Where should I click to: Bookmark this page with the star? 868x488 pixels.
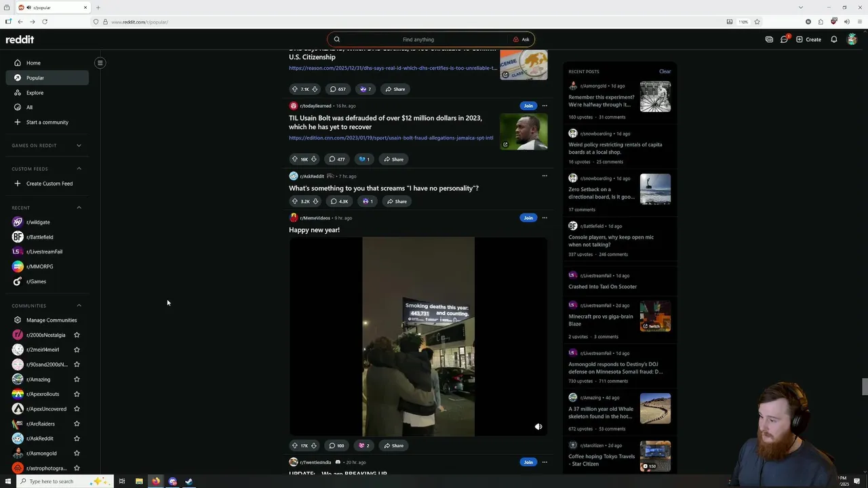click(757, 22)
